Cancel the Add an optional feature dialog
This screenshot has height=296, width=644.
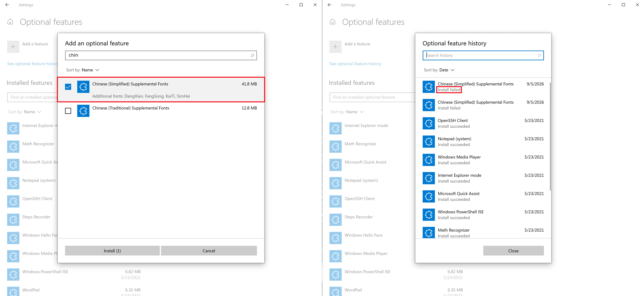209,250
